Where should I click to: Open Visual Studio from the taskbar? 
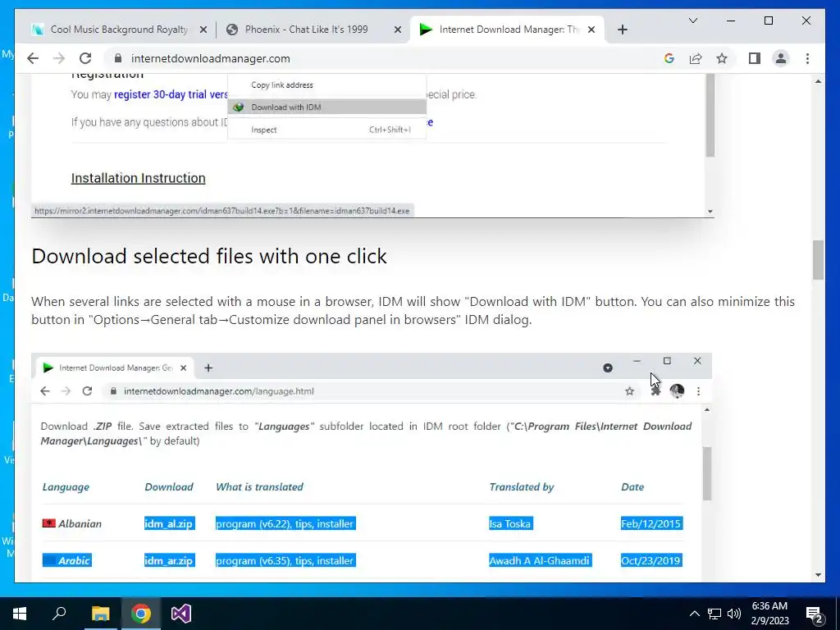tap(181, 614)
